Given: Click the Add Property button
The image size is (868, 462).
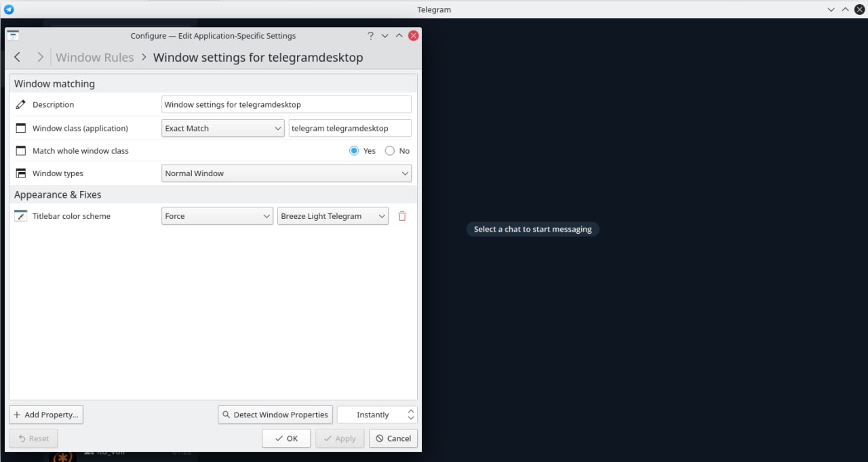Looking at the screenshot, I should pyautogui.click(x=46, y=415).
